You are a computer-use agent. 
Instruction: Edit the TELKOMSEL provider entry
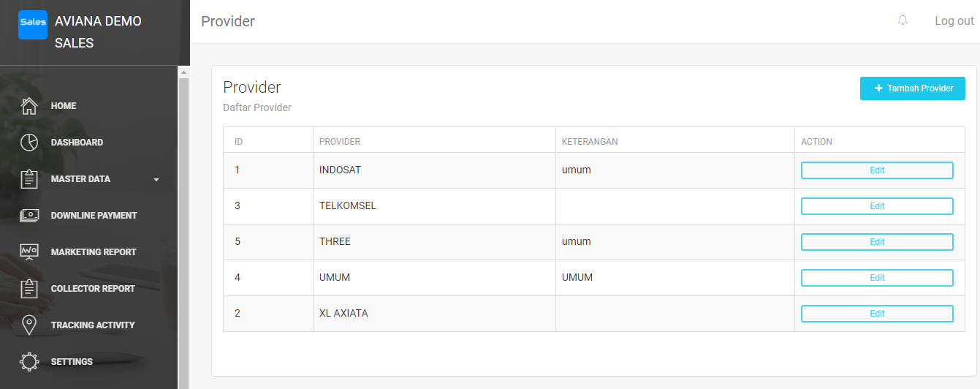coord(877,206)
